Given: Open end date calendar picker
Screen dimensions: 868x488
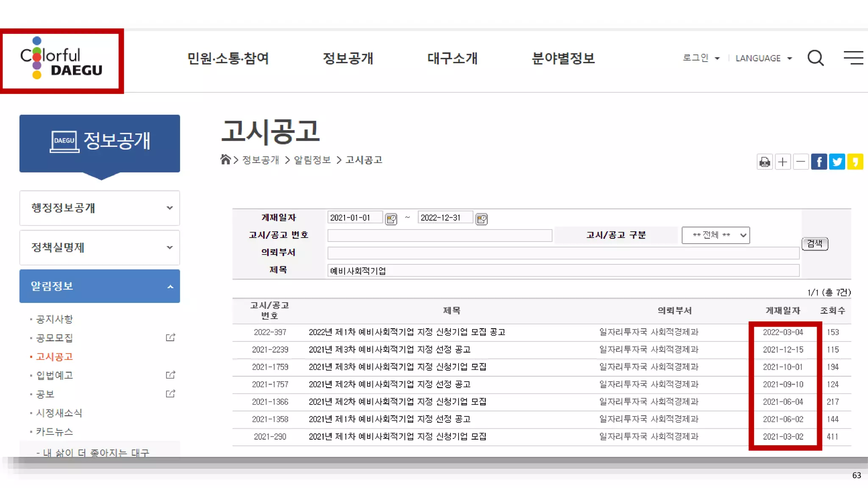Looking at the screenshot, I should tap(481, 219).
